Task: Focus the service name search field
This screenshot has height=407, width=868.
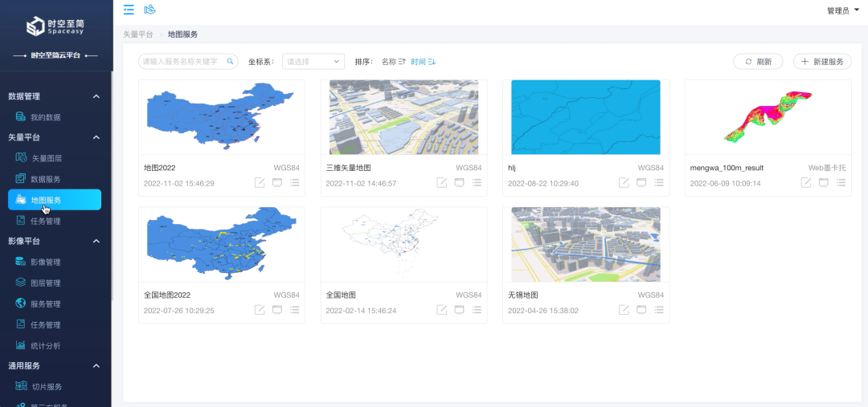Action: (x=187, y=61)
